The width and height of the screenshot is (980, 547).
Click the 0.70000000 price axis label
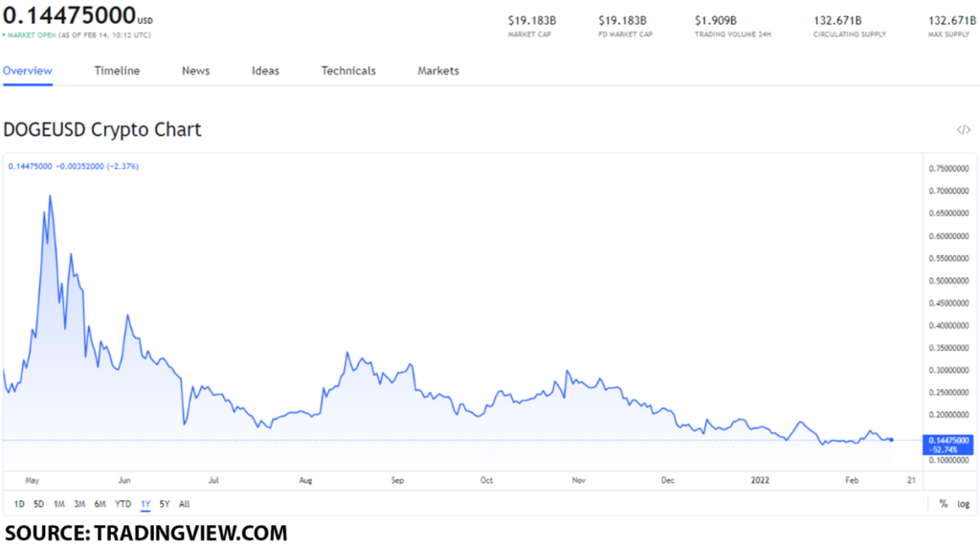coord(948,191)
